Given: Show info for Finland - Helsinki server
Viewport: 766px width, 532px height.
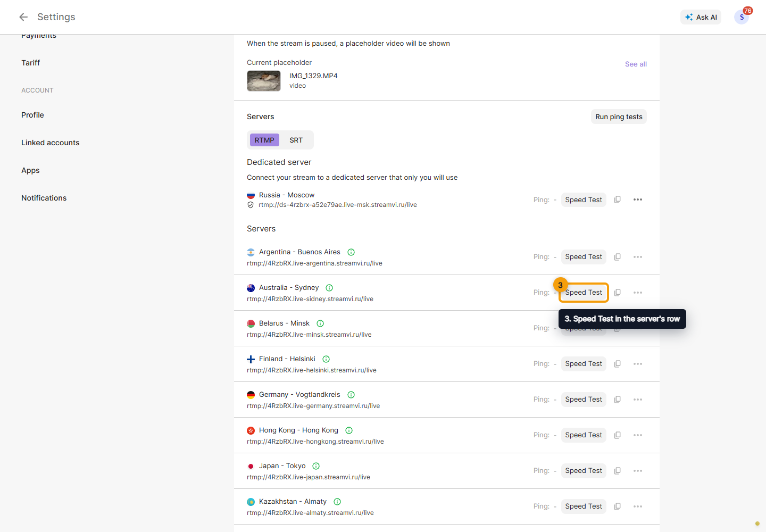Looking at the screenshot, I should (326, 359).
